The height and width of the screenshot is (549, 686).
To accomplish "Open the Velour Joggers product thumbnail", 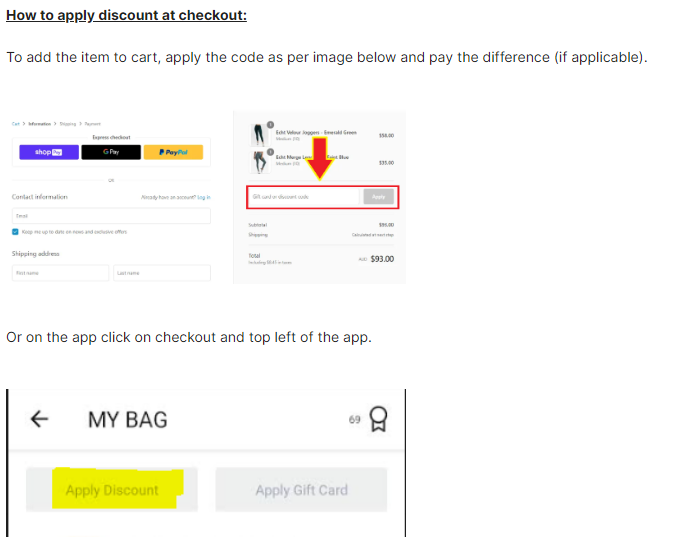I will click(x=259, y=135).
